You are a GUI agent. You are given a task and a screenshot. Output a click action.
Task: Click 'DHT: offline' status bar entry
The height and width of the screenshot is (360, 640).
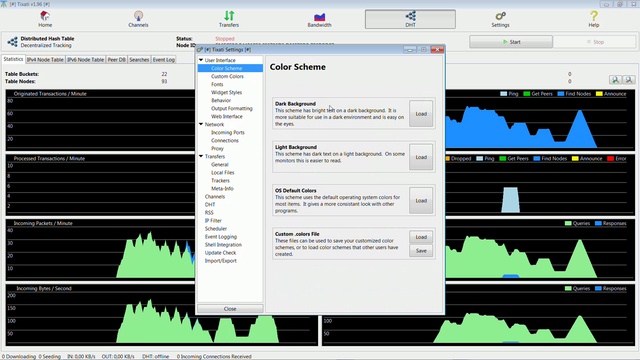[x=156, y=356]
